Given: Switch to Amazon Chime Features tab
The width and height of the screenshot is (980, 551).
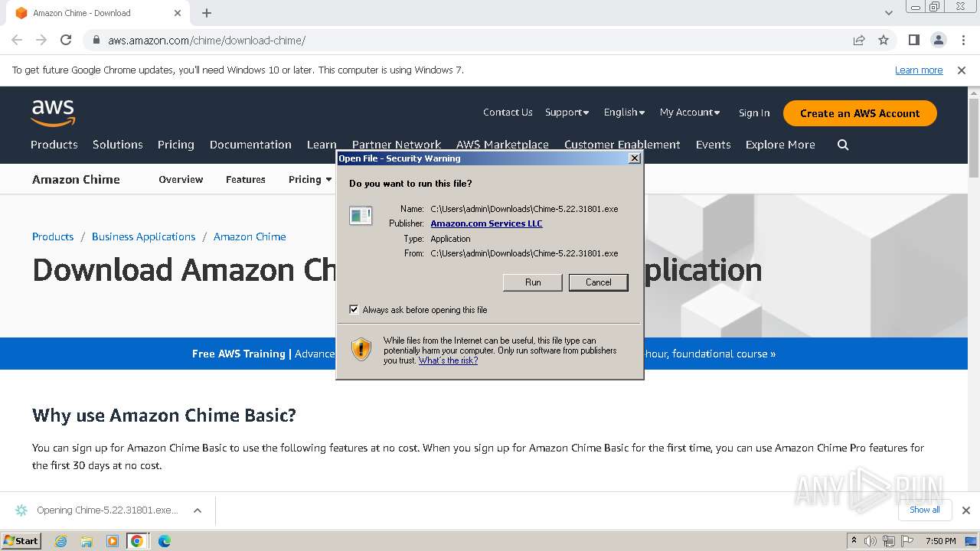Looking at the screenshot, I should click(246, 179).
